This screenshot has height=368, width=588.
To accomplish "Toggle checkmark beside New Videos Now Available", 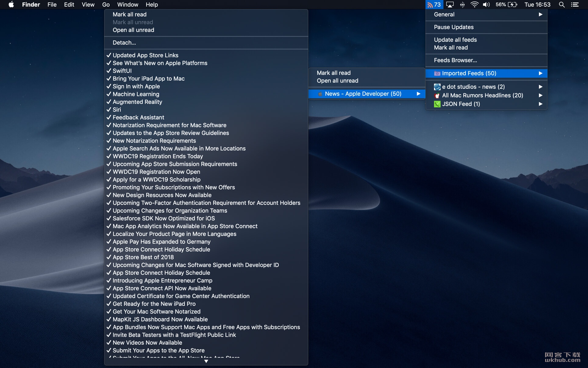I will (109, 343).
